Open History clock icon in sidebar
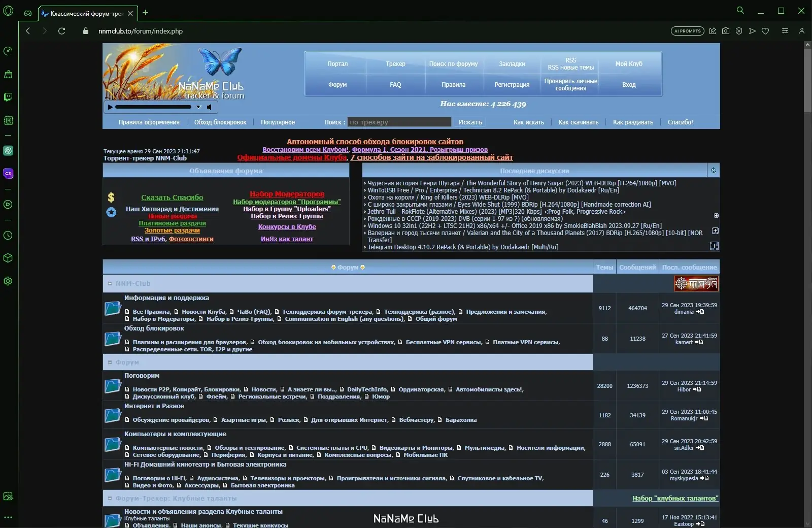The height and width of the screenshot is (528, 812). [8, 235]
